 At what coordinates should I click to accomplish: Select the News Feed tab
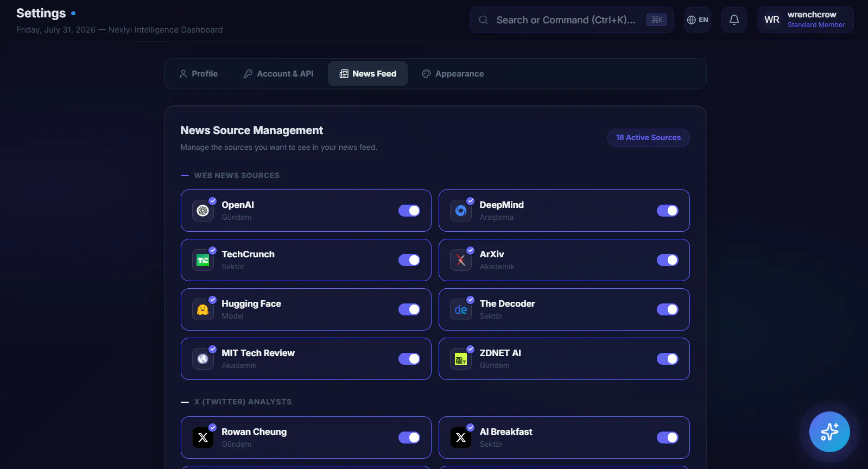[368, 74]
